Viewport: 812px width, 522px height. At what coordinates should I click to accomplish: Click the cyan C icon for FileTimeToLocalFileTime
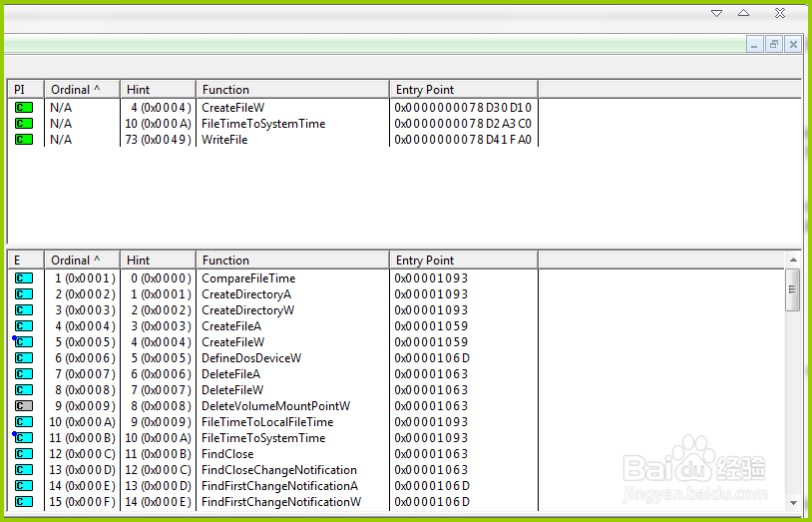[x=24, y=422]
